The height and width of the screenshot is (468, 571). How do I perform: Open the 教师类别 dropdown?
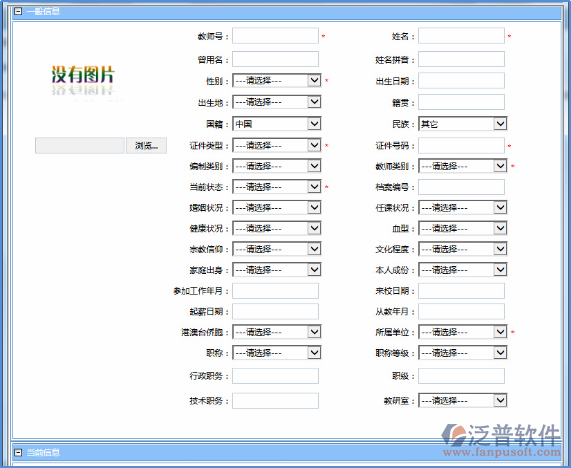coord(462,166)
